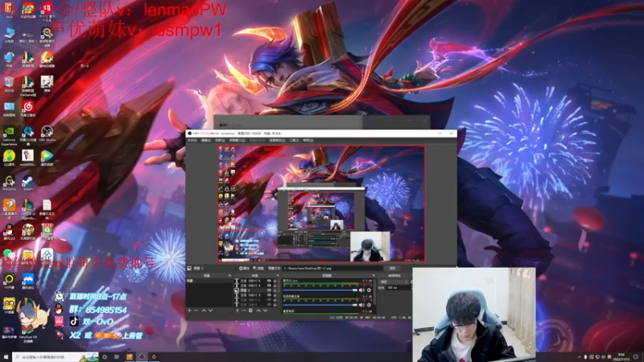Move scene down in Scenes list

click(210, 311)
